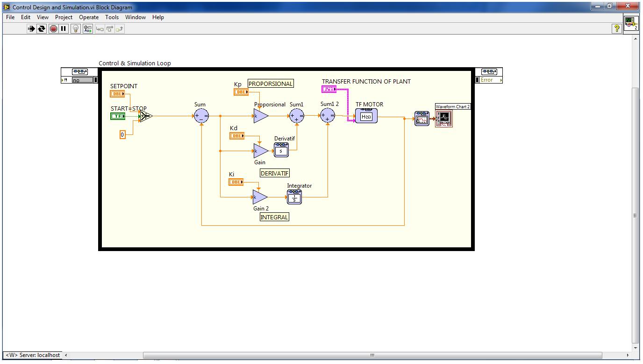Select the Derivatif s block
This screenshot has width=643, height=364.
pos(281,150)
